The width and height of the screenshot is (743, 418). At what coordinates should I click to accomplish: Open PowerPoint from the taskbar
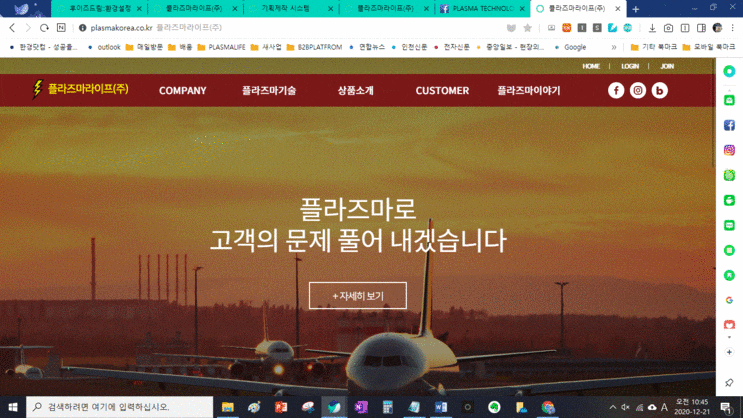pos(281,407)
